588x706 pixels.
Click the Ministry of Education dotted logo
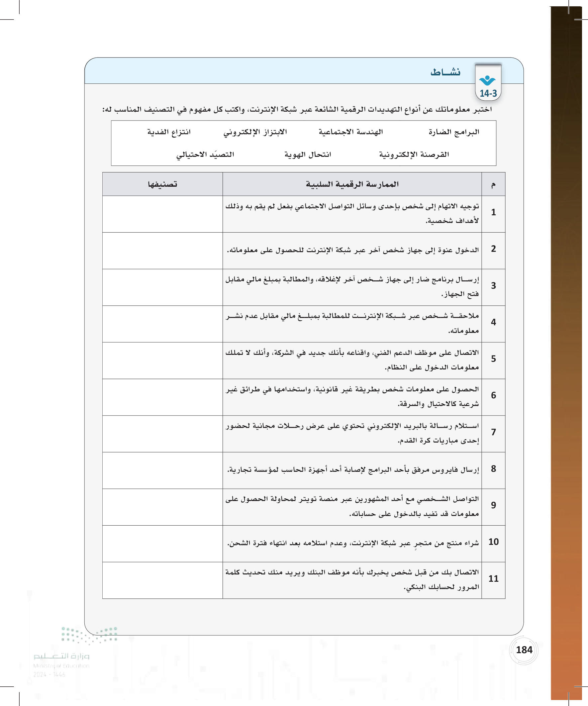[x=89, y=635]
